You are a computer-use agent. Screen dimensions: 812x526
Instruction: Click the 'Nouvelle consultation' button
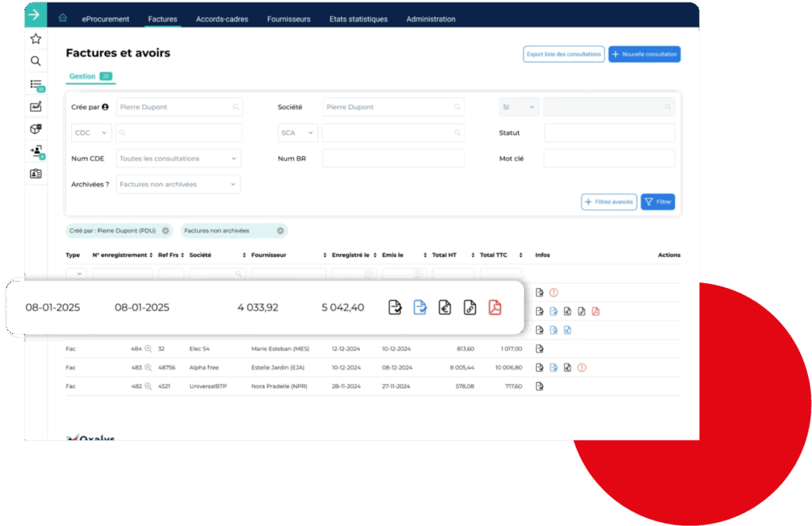[644, 54]
